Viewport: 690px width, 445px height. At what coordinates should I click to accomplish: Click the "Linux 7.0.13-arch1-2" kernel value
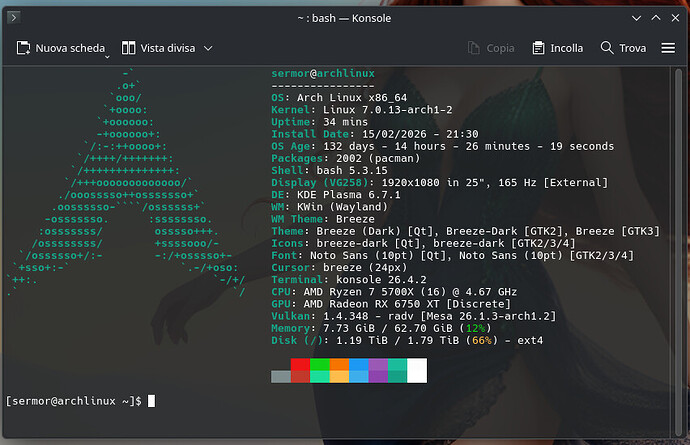coord(388,110)
